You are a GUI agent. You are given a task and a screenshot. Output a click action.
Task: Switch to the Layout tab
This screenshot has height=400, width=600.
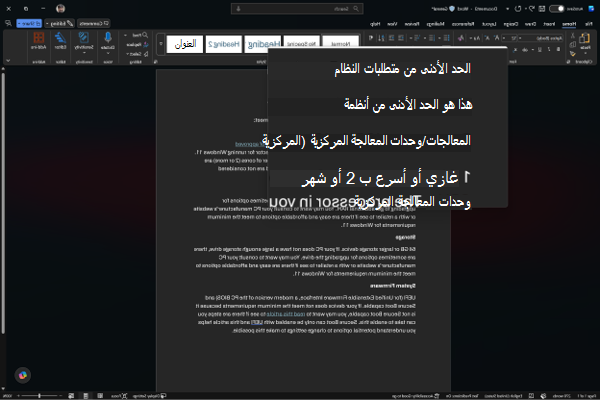489,24
